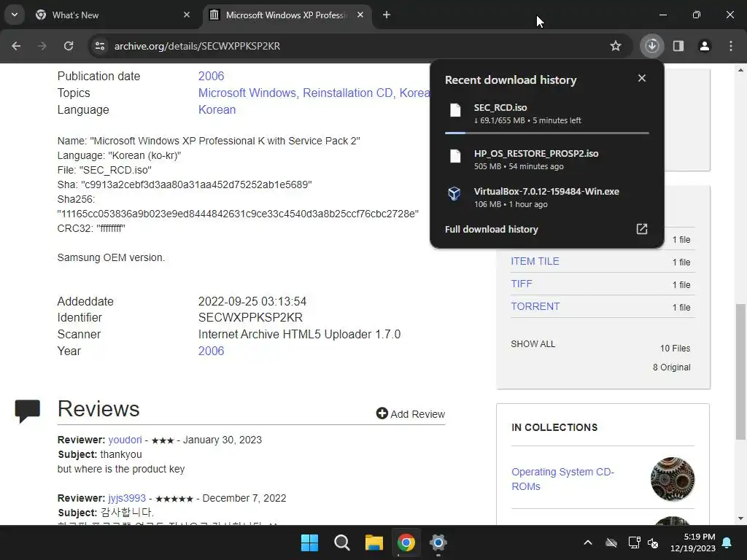
Task: Switch to What's New tab
Action: pos(112,15)
